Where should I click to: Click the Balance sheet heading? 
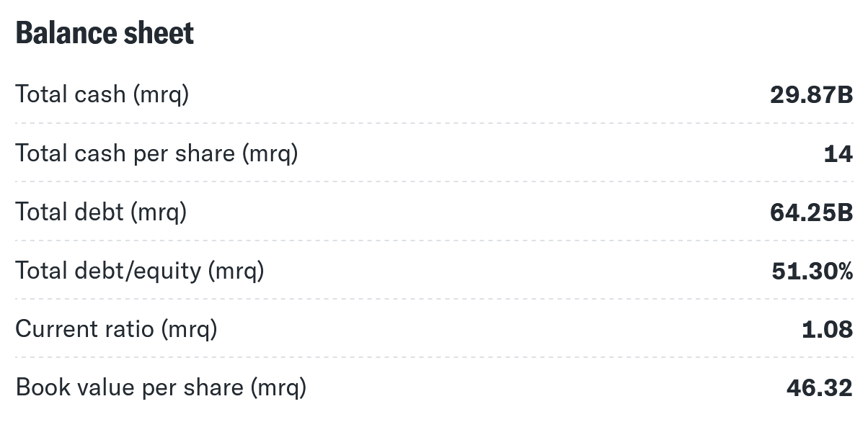[x=105, y=33]
